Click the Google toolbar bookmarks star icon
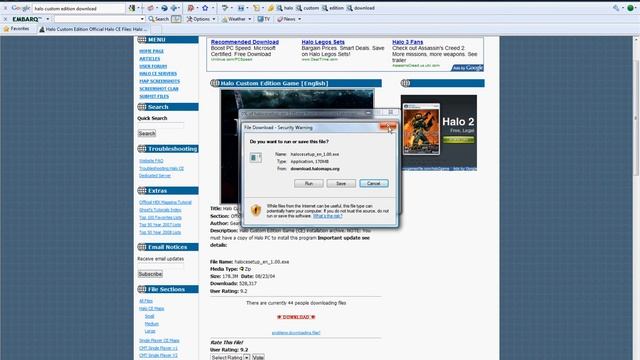The width and height of the screenshot is (640, 360). [205, 8]
